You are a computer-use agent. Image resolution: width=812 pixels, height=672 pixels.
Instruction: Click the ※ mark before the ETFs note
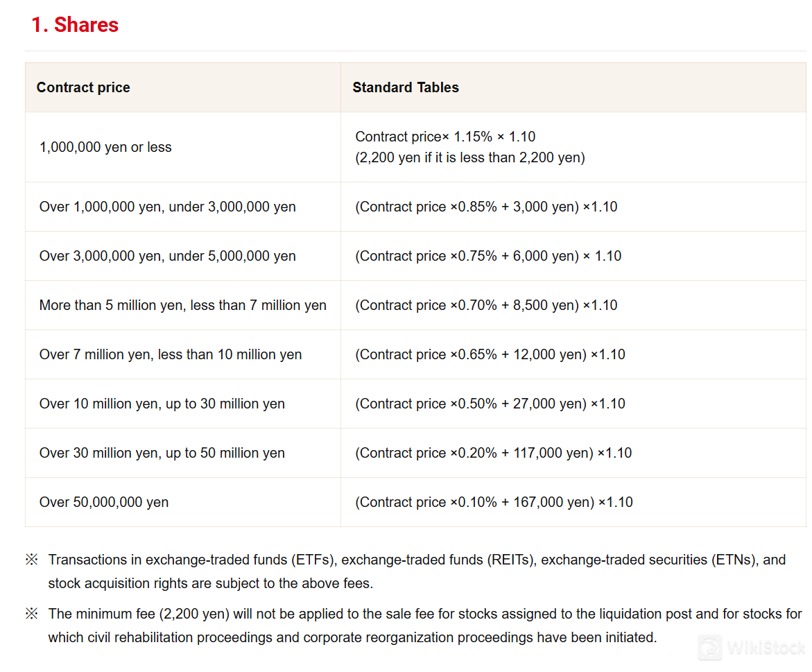[x=31, y=560]
